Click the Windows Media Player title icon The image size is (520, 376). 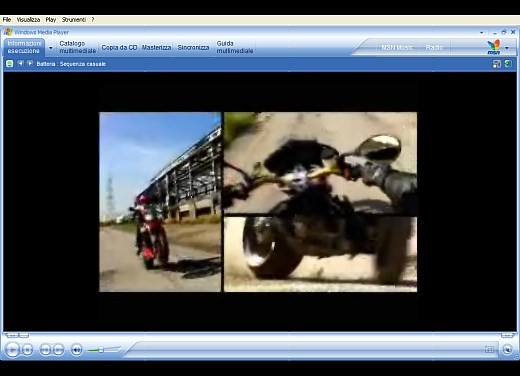click(x=8, y=32)
